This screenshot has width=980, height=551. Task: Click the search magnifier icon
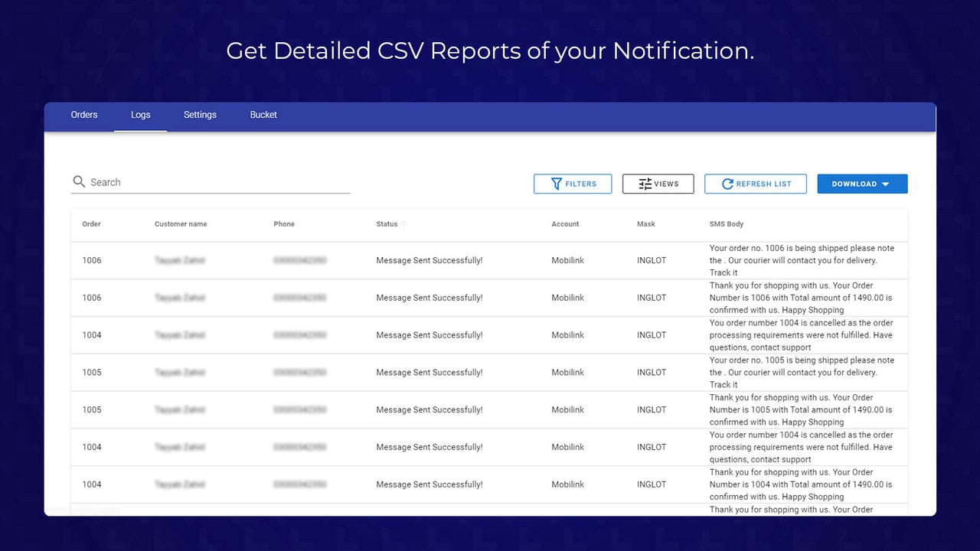(x=79, y=181)
